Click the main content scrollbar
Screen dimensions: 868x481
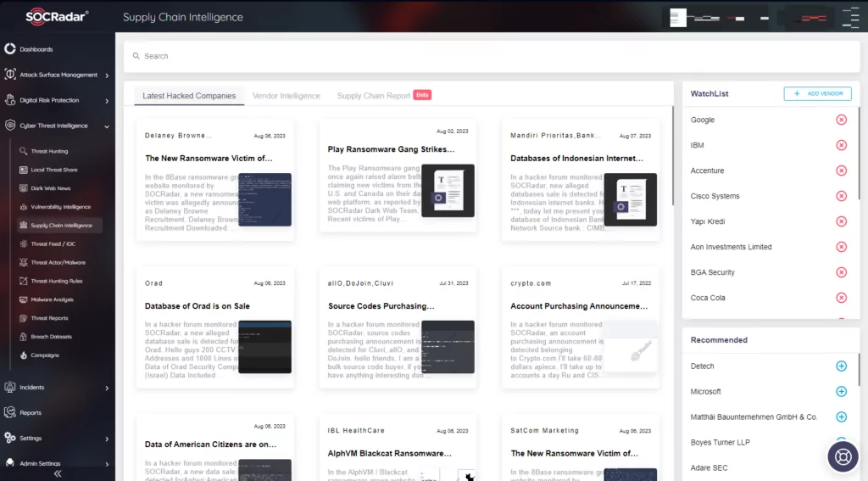(672, 156)
